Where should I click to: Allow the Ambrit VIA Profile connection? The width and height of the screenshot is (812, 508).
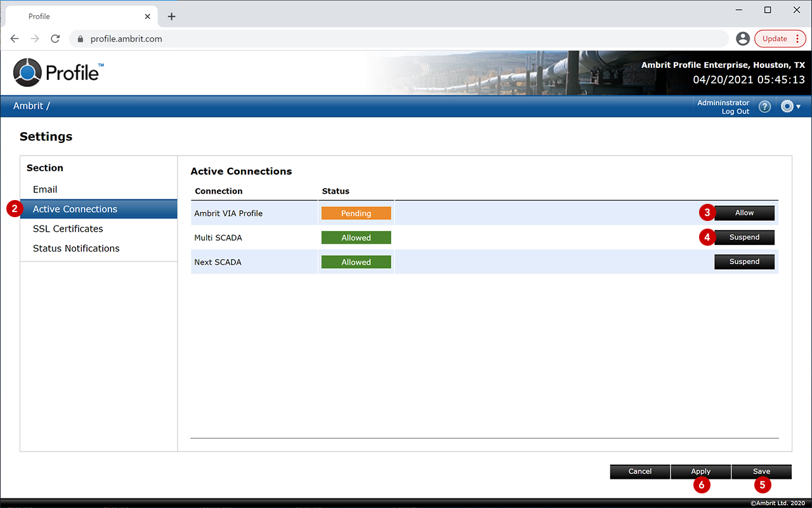744,213
